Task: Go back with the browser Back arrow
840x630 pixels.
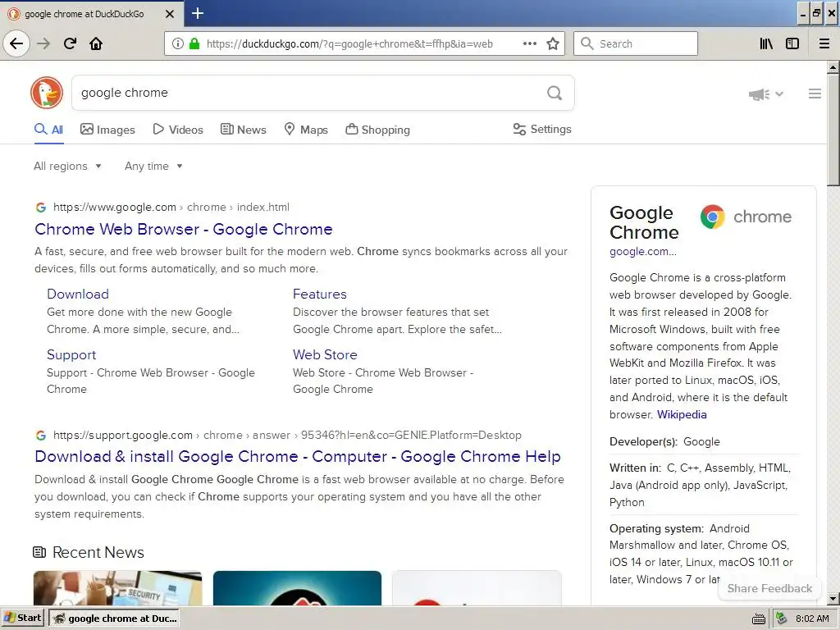Action: click(x=16, y=43)
